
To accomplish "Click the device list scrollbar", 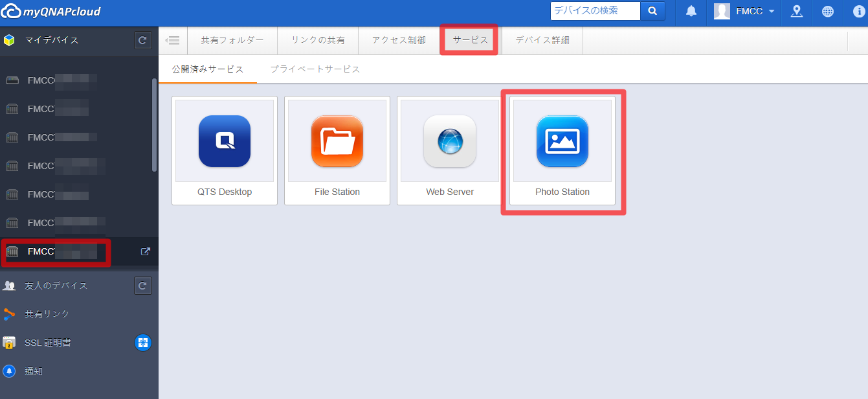I will coord(154,125).
